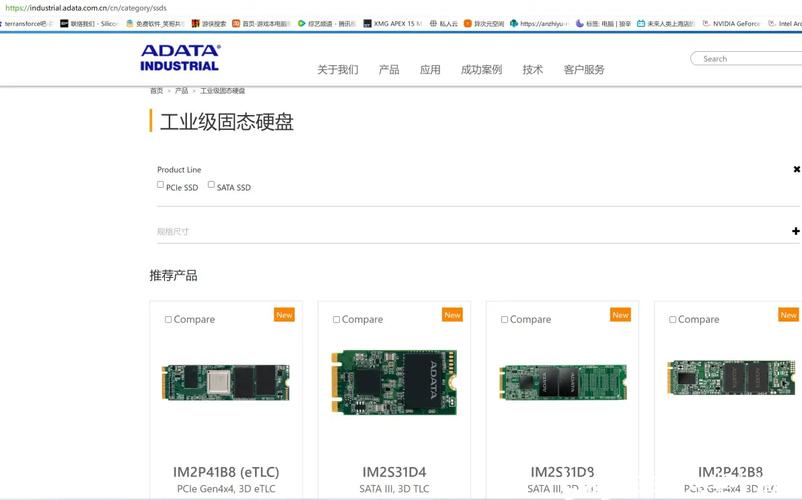The width and height of the screenshot is (802, 500).
Task: Collapse the Product Line filter section
Action: 796,169
